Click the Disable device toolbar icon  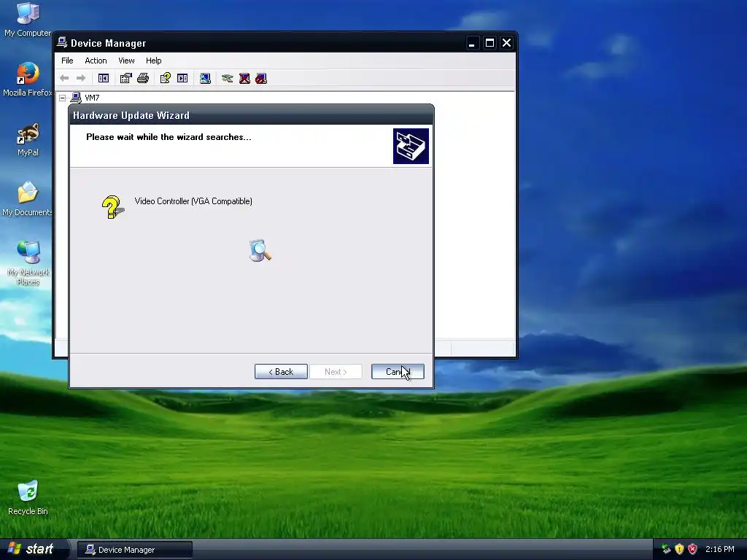click(x=261, y=78)
